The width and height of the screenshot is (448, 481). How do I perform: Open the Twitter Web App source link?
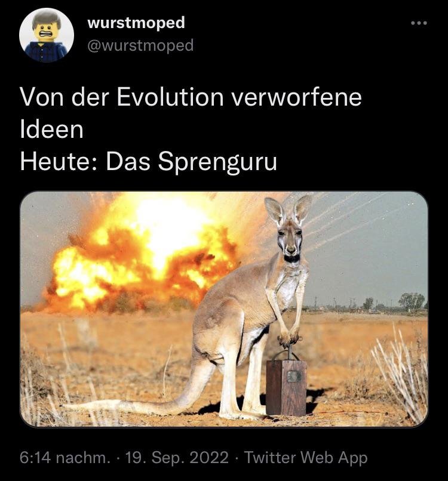coord(306,457)
